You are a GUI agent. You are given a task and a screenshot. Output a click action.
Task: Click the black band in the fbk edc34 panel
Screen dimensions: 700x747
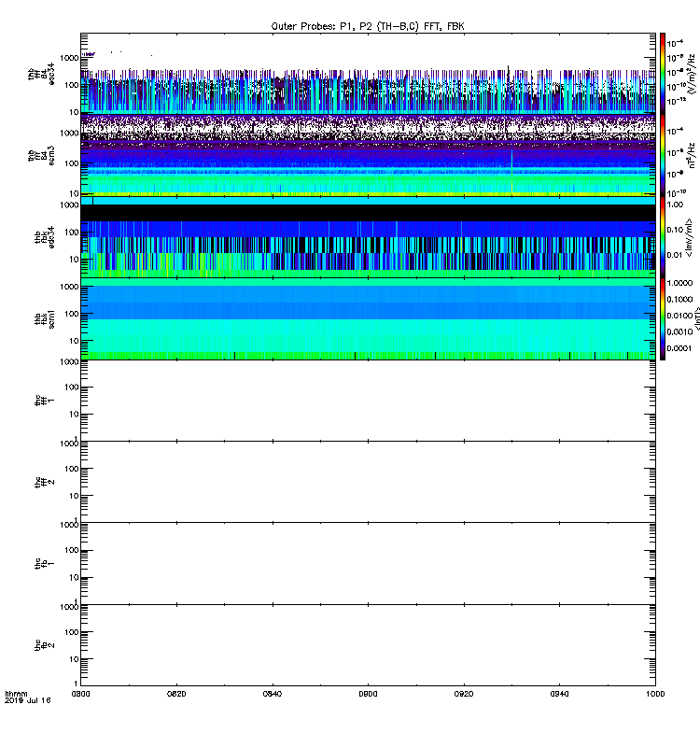click(368, 213)
